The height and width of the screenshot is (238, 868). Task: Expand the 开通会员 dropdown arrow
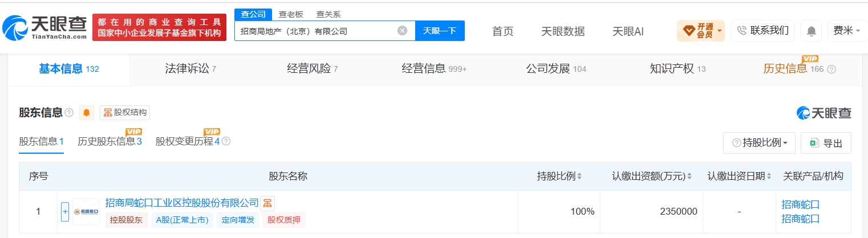point(720,30)
